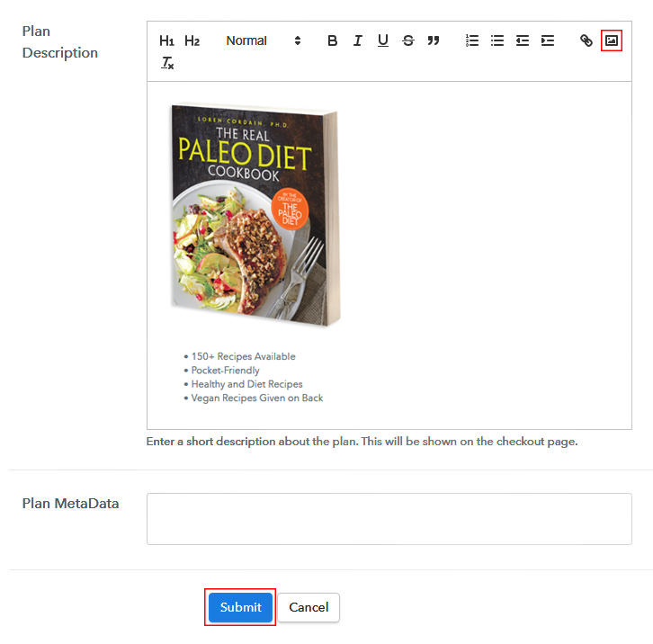Insert an image into description

pyautogui.click(x=612, y=40)
